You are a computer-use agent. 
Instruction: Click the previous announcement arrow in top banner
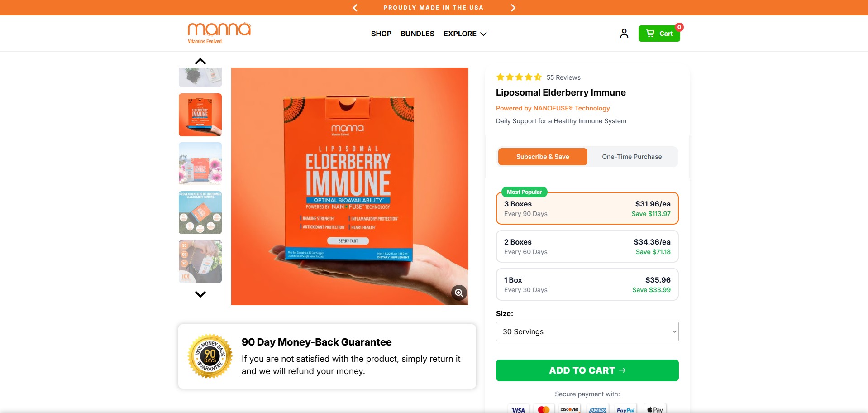click(355, 8)
